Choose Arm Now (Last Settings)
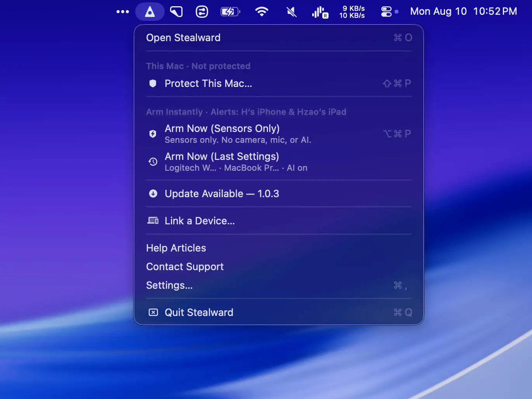The image size is (532, 399). coord(279,162)
